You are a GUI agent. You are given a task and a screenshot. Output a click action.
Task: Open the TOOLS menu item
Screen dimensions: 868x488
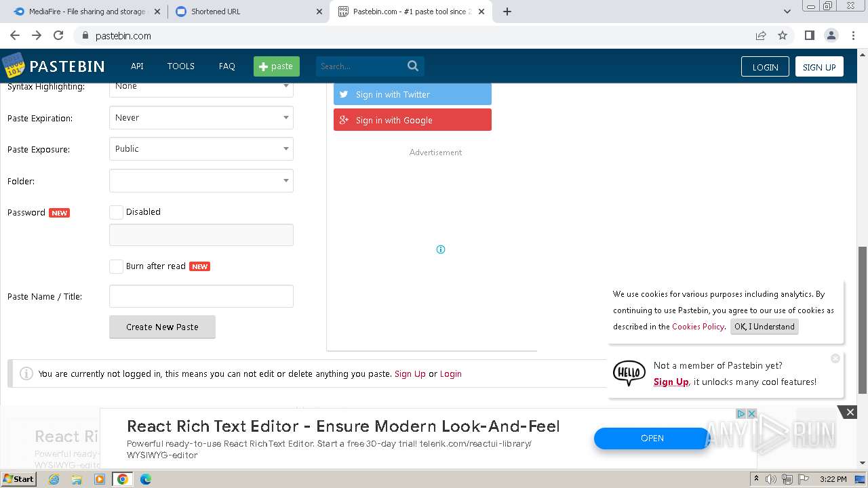pyautogui.click(x=181, y=66)
